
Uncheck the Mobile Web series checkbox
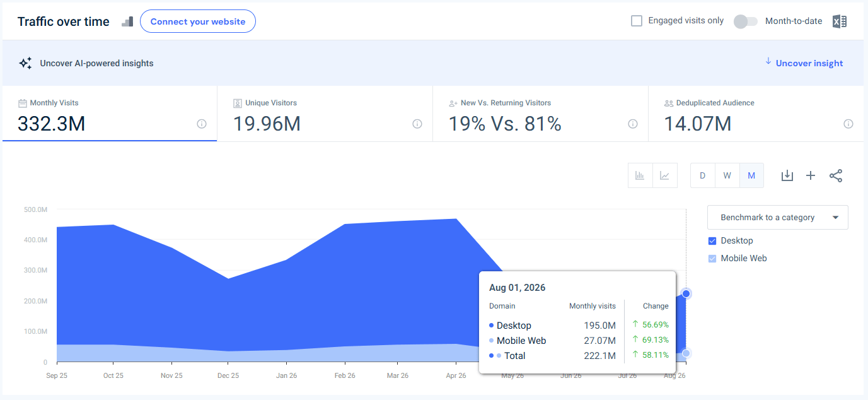point(712,258)
